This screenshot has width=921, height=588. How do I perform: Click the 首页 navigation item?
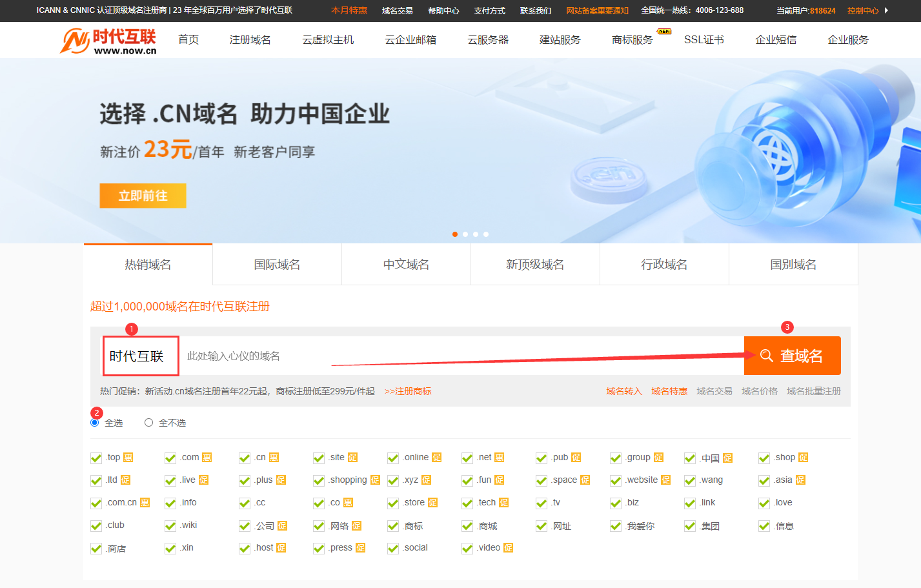188,40
